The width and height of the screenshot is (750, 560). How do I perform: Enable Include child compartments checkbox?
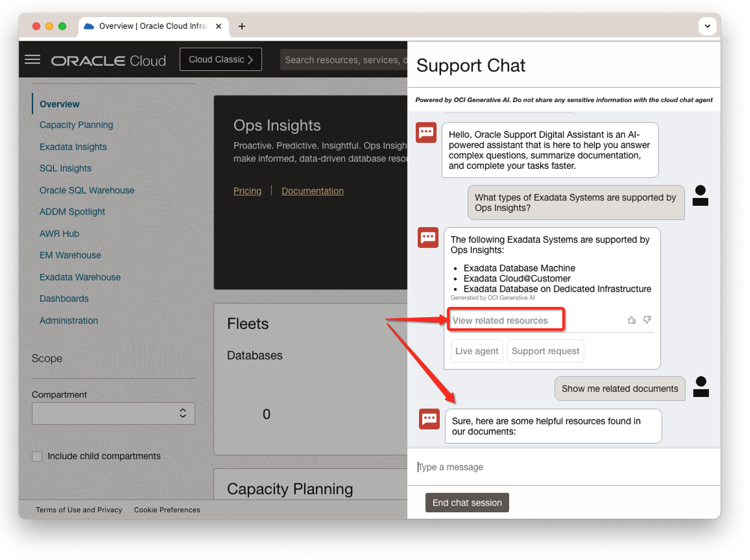pos(37,456)
